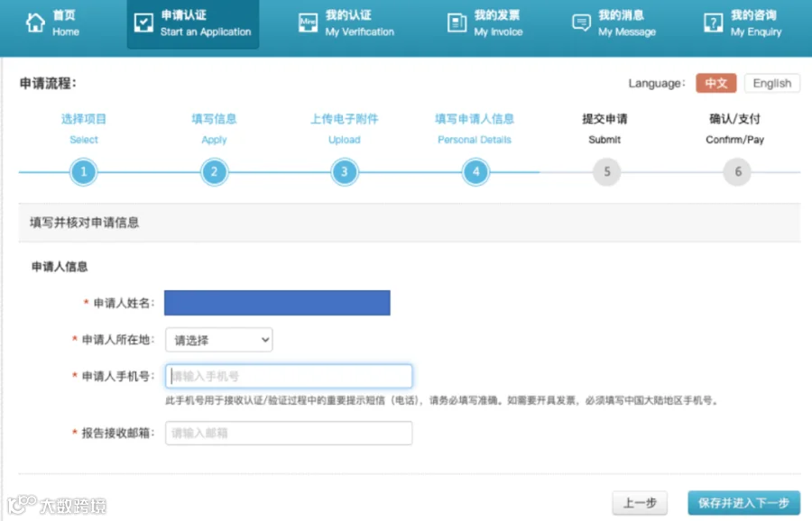Click the 选择项目 Select step label

click(83, 129)
